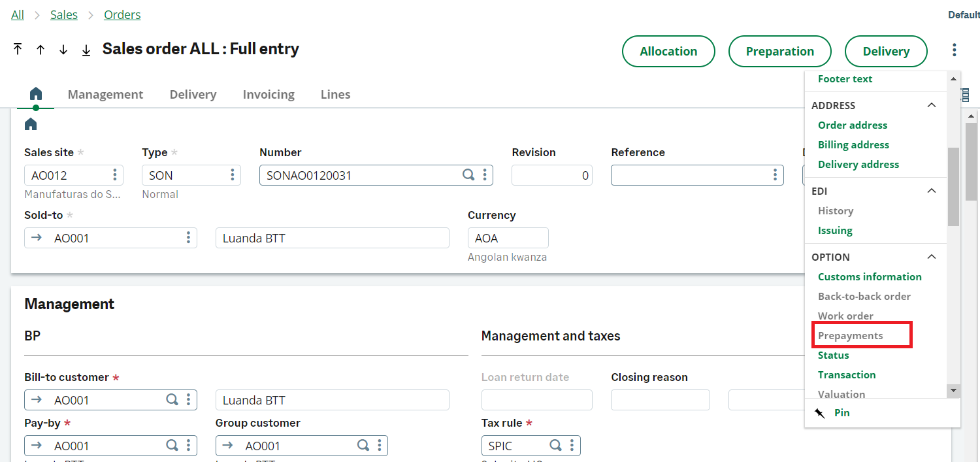Click the Sold-to name Luanda BTT field
The height and width of the screenshot is (462, 980).
333,238
